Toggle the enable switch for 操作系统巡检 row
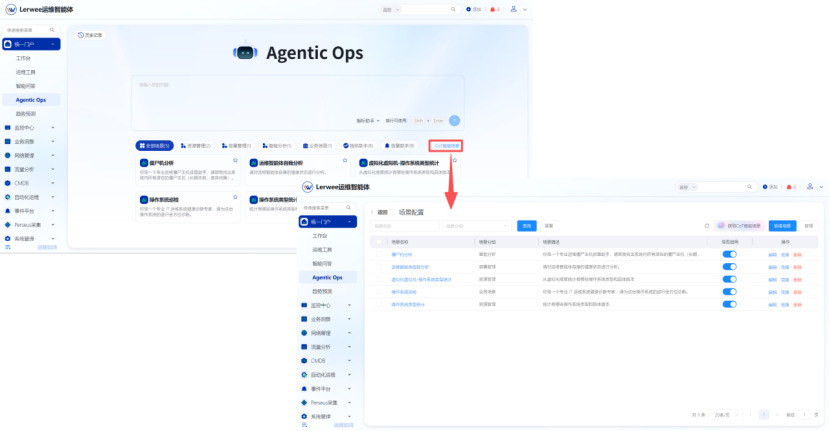Viewport: 830px width, 431px height. pyautogui.click(x=729, y=292)
